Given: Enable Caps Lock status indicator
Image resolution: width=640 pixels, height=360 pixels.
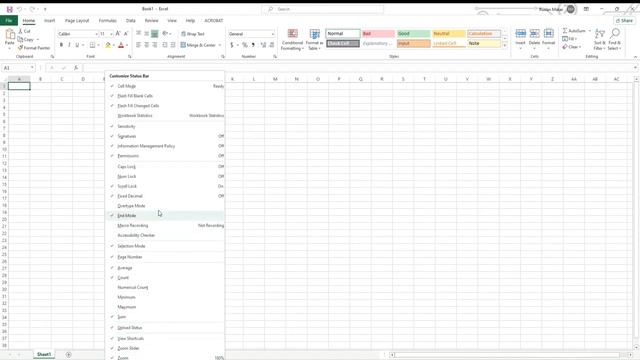Looking at the screenshot, I should pos(165,167).
